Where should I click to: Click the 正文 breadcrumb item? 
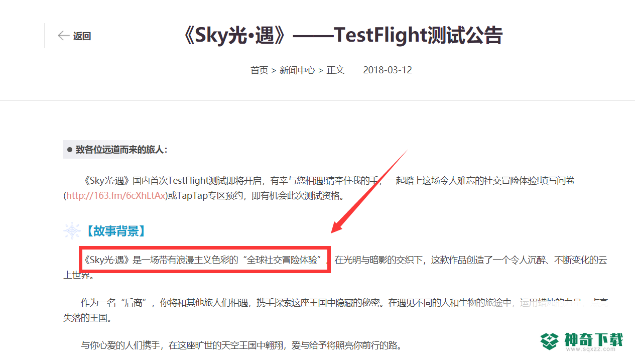click(336, 70)
